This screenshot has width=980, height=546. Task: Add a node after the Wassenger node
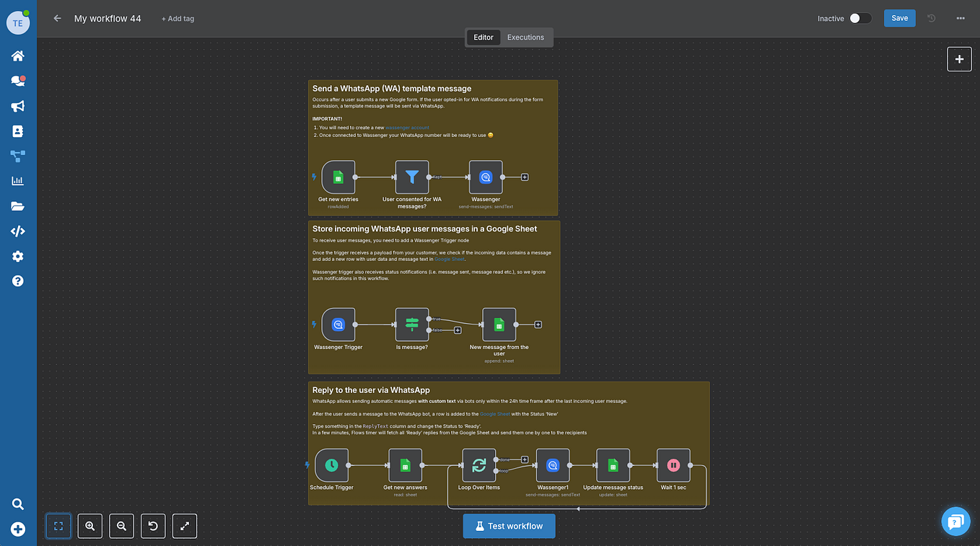tap(525, 176)
